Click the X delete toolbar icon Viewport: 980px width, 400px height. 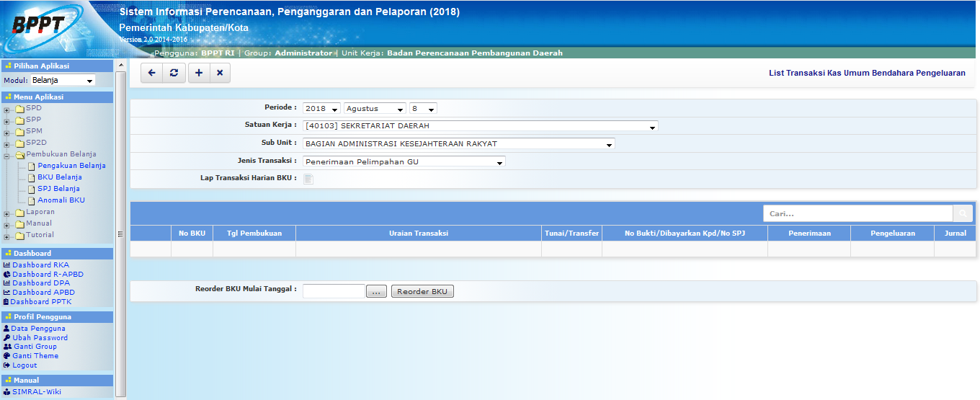(x=220, y=73)
